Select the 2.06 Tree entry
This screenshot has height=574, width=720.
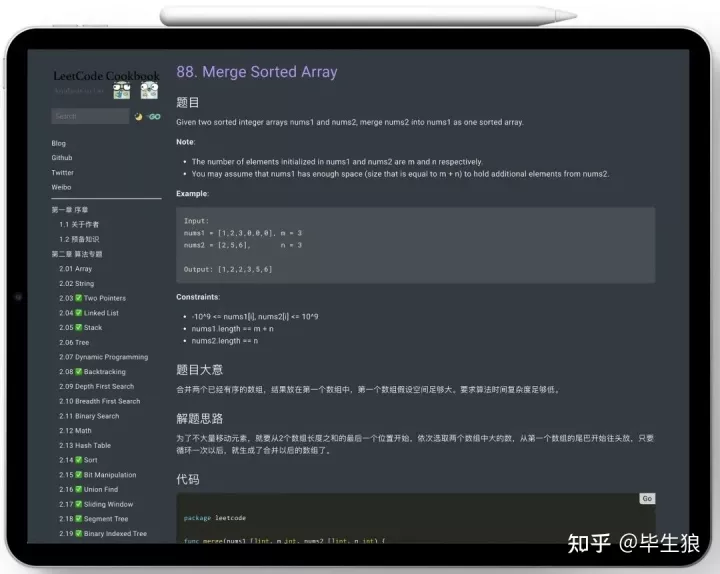(74, 342)
